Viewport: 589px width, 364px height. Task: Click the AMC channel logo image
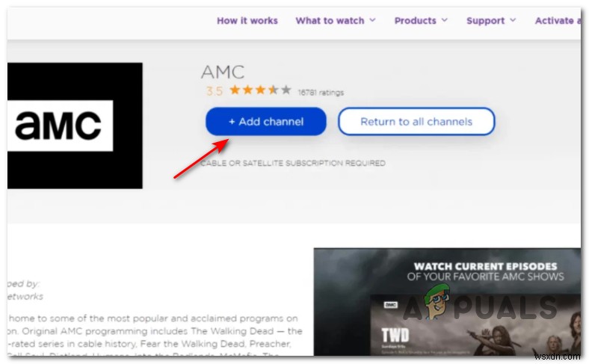pyautogui.click(x=75, y=126)
